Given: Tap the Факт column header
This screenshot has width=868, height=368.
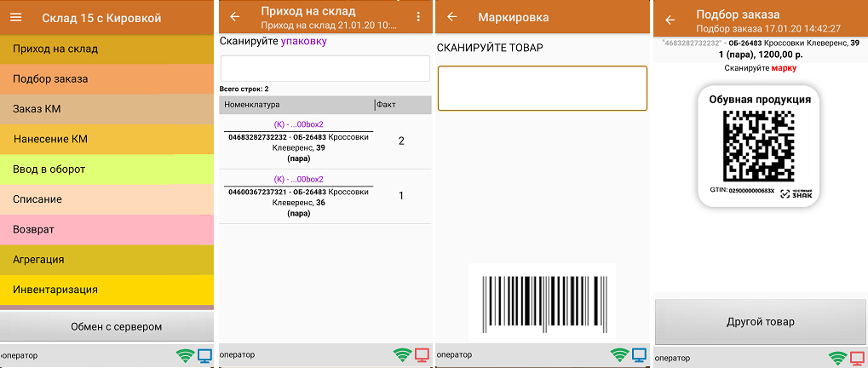Looking at the screenshot, I should (403, 105).
